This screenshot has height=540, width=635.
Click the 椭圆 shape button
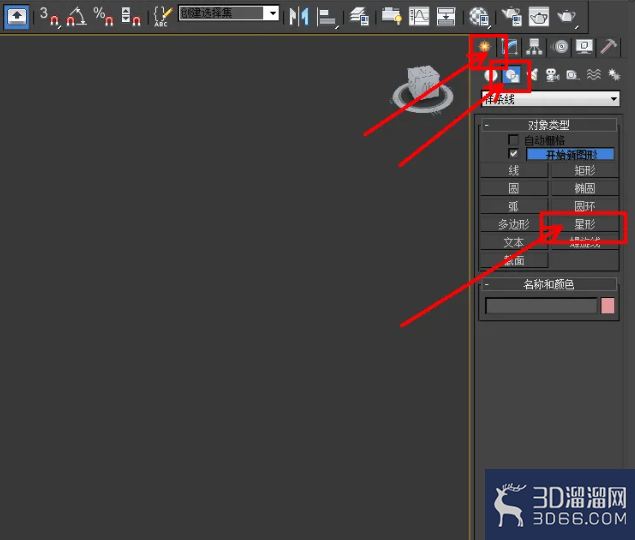pyautogui.click(x=585, y=188)
